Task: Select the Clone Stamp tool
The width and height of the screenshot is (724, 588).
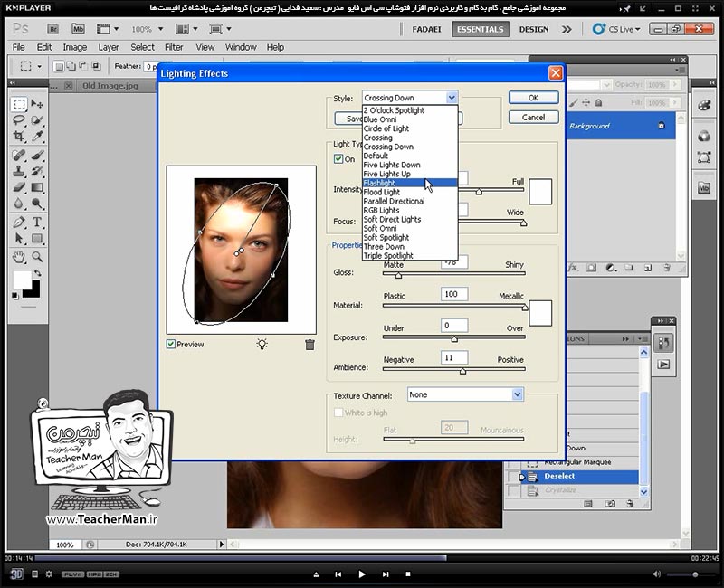Action: click(x=19, y=171)
